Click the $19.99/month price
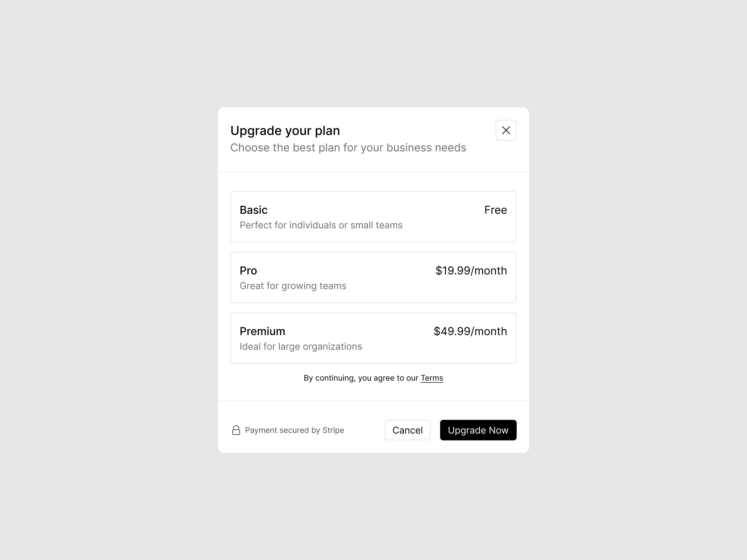The image size is (747, 560). (x=471, y=270)
